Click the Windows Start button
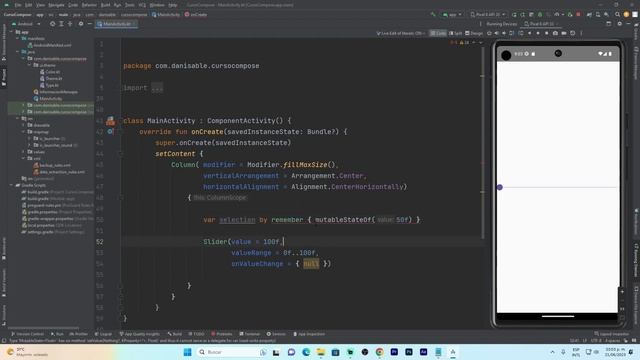 (x=187, y=352)
